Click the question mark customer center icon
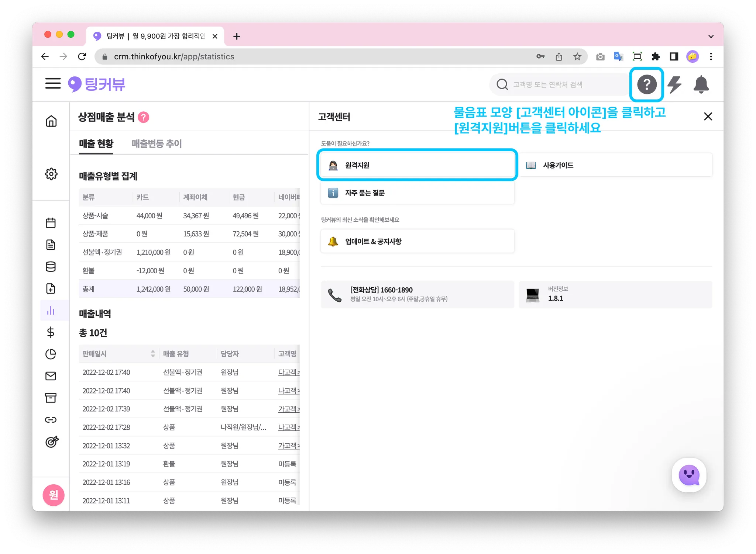This screenshot has height=554, width=756. pos(646,84)
